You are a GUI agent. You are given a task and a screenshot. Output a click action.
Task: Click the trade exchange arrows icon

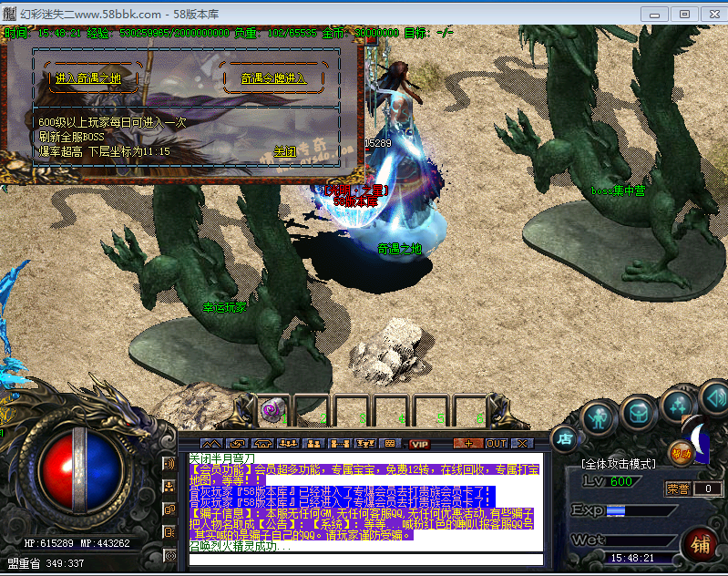click(x=237, y=444)
